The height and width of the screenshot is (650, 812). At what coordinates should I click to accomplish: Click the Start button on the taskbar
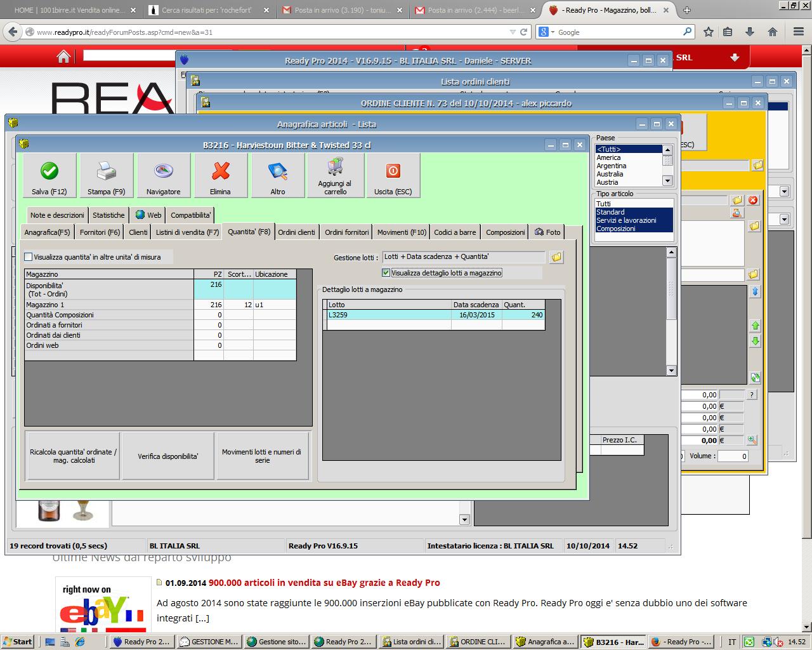click(x=17, y=642)
